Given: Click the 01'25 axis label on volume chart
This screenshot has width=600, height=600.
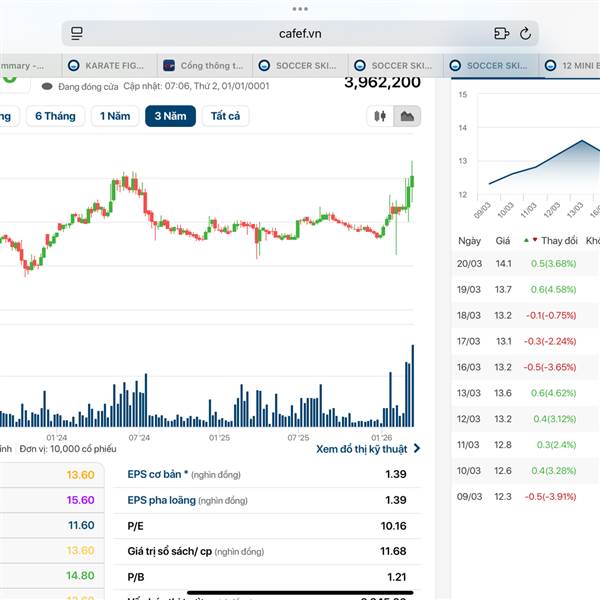Looking at the screenshot, I should tap(219, 438).
